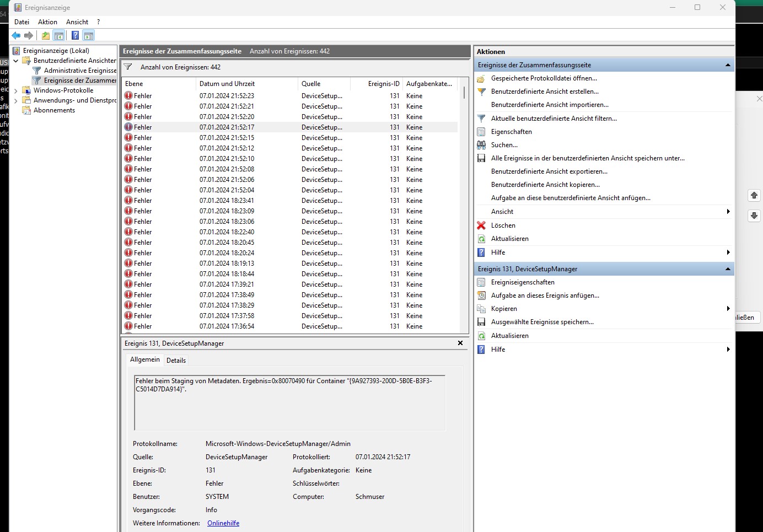This screenshot has height=532, width=763.
Task: Collapse the Benutzerdefinierte Ansichten tree node
Action: (x=16, y=61)
